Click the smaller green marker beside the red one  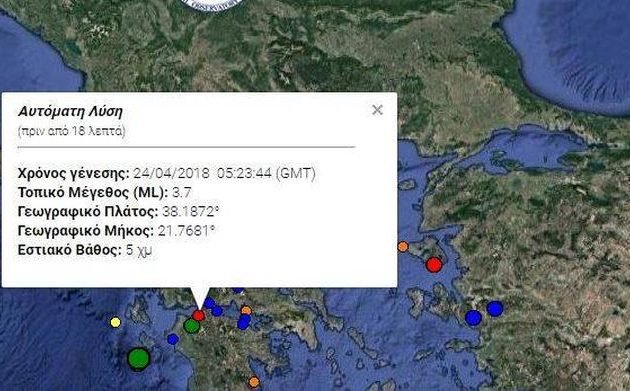pyautogui.click(x=191, y=326)
